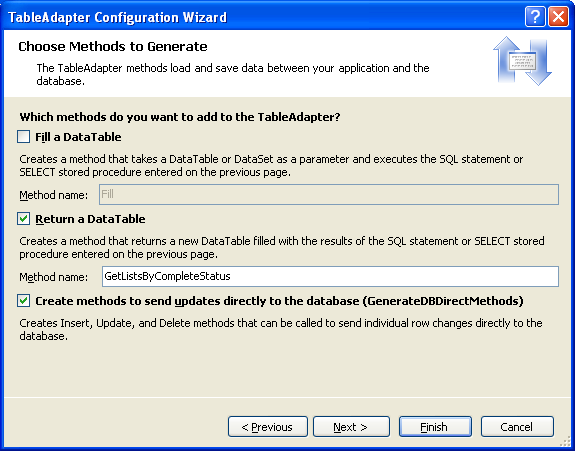575x451 pixels.
Task: Click 'Method name:' label beside GetListsByCompleteStatus
Action: point(54,277)
